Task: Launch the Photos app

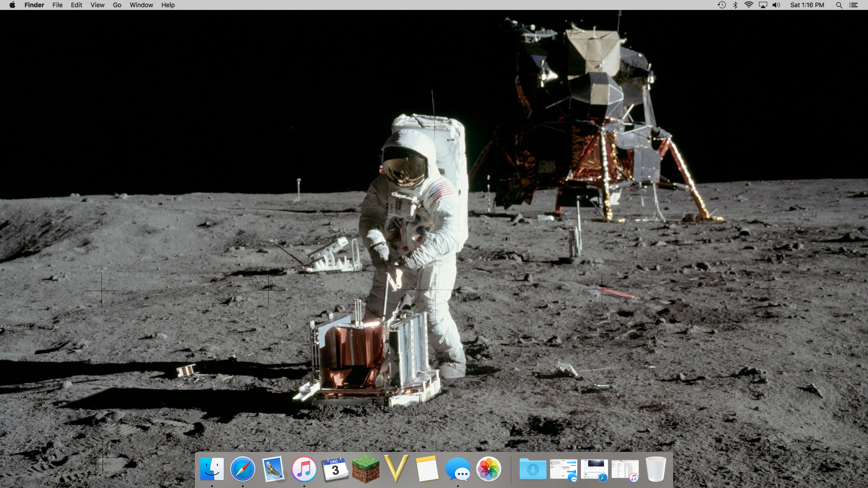Action: click(x=489, y=469)
